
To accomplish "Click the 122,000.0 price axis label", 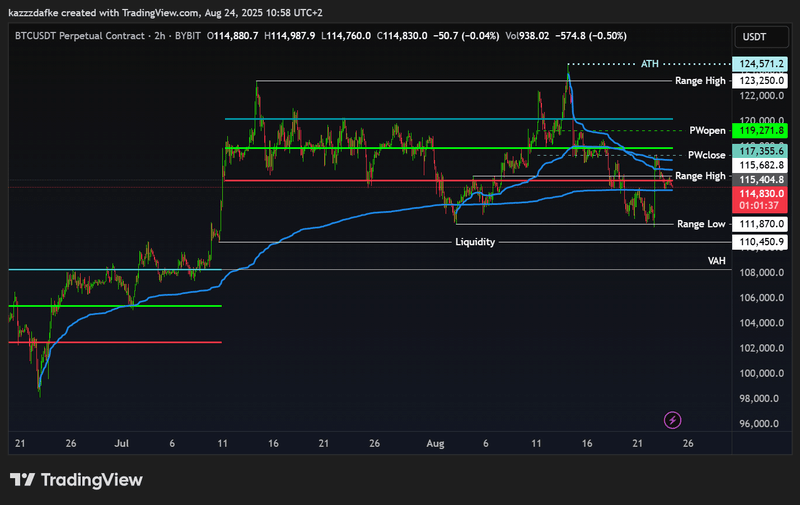I will coord(761,95).
